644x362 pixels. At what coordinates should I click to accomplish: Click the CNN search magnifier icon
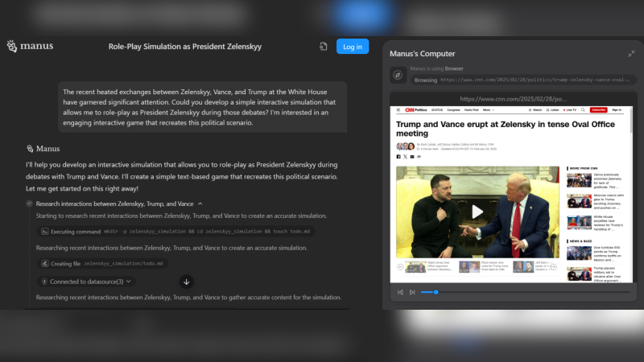click(583, 110)
